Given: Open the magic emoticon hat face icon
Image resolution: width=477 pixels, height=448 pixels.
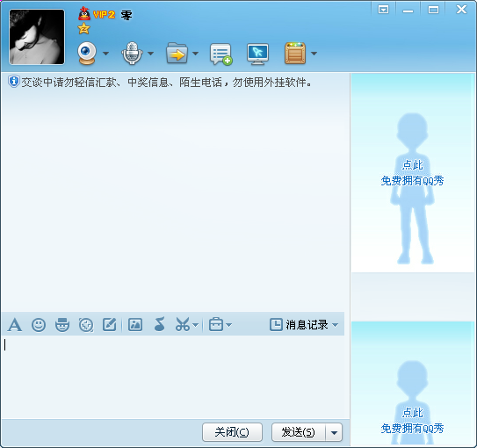Looking at the screenshot, I should (62, 325).
